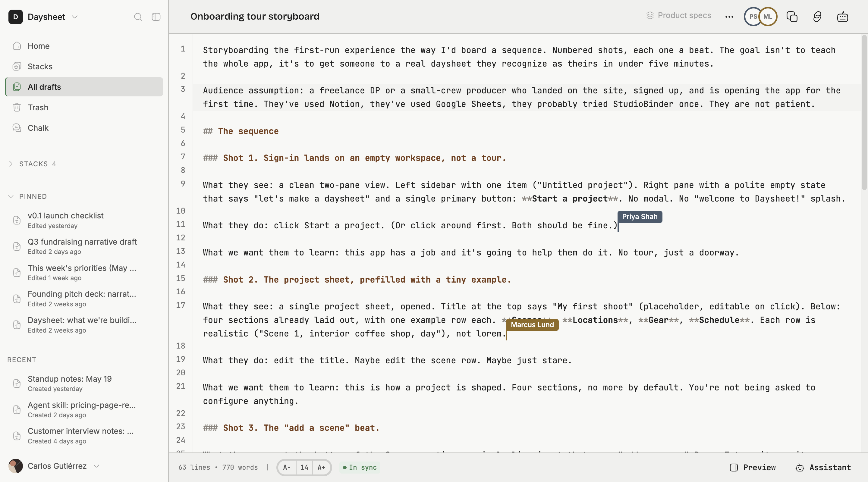This screenshot has width=868, height=482.
Task: Click the Onboarding tour storyboard title
Action: click(255, 17)
